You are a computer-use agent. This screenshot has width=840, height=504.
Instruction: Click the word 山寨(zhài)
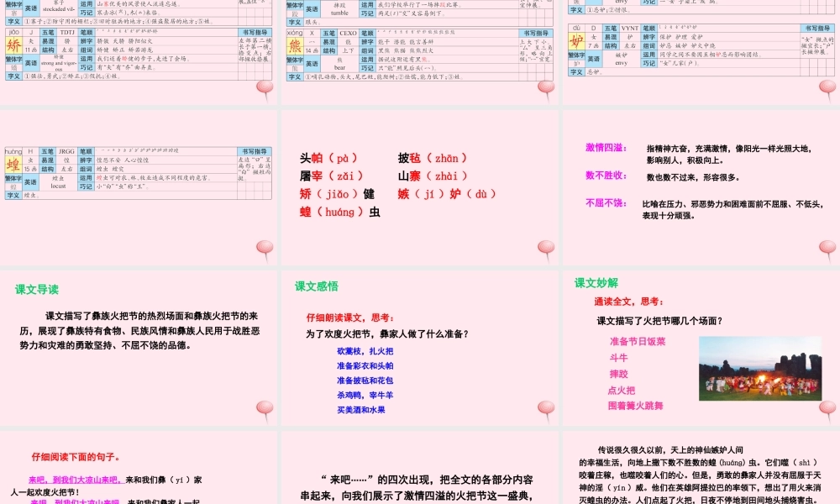tap(433, 176)
